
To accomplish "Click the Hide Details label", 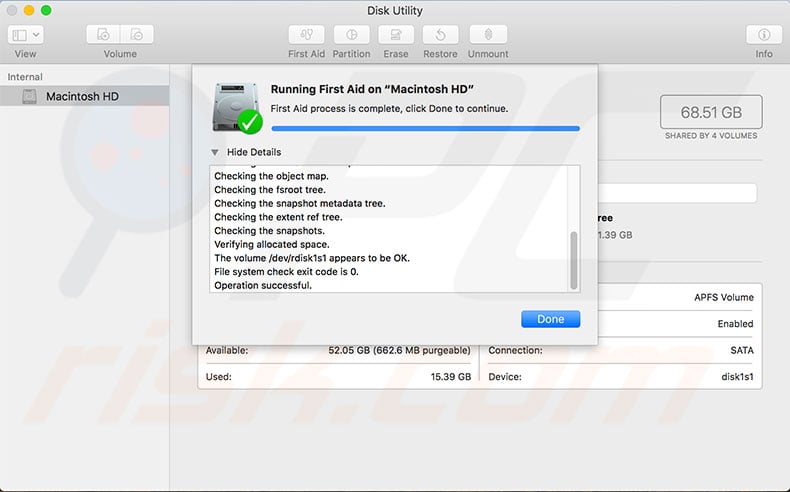I will tap(254, 152).
